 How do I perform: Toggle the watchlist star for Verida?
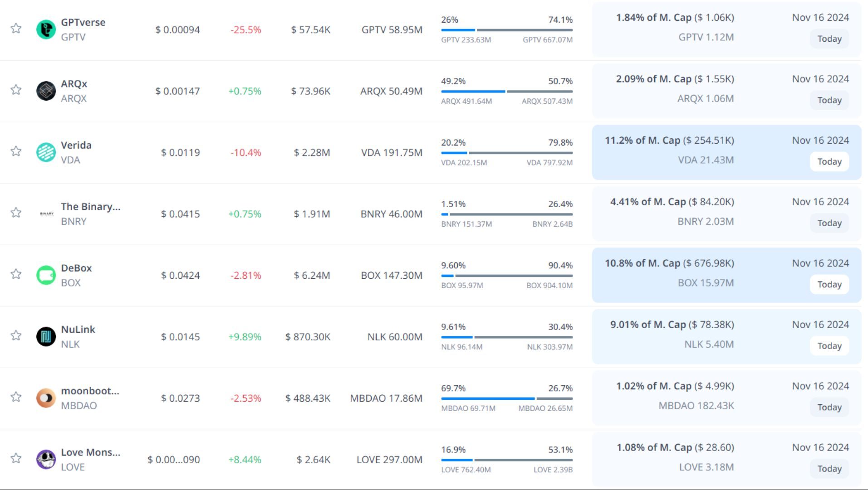16,151
